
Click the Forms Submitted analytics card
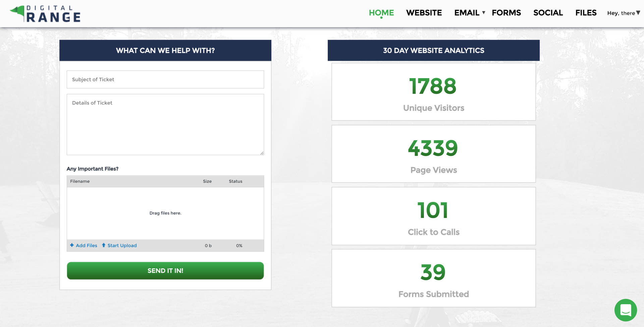pos(433,278)
